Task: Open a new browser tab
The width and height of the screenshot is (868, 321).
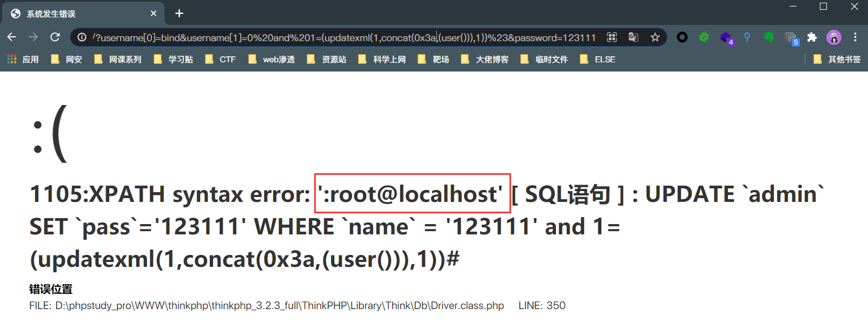Action: point(179,14)
